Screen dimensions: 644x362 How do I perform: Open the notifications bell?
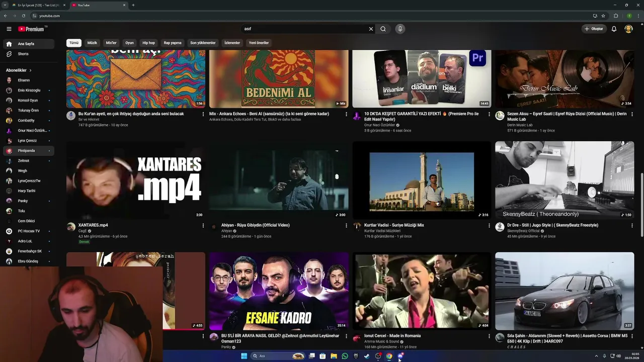[614, 29]
